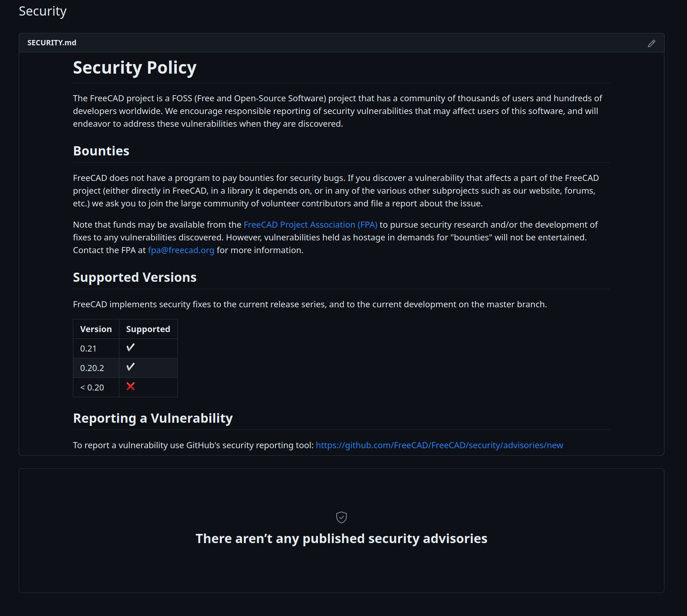
Task: Click the shield icon above the advisories message
Action: (x=342, y=517)
